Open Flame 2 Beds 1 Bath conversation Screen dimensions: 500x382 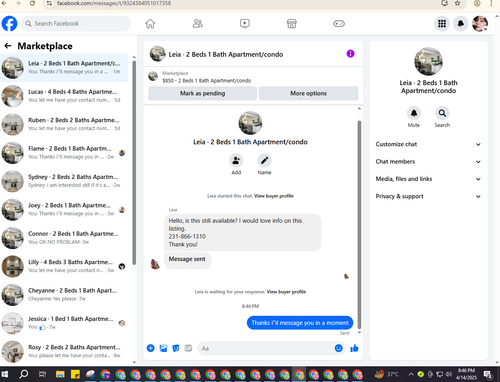[64, 153]
